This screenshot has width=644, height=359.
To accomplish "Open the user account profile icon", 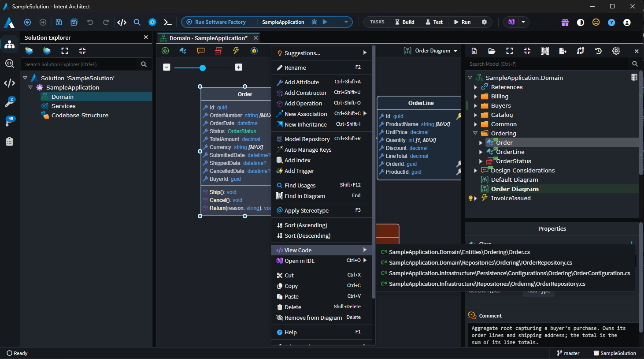I will coord(627,22).
